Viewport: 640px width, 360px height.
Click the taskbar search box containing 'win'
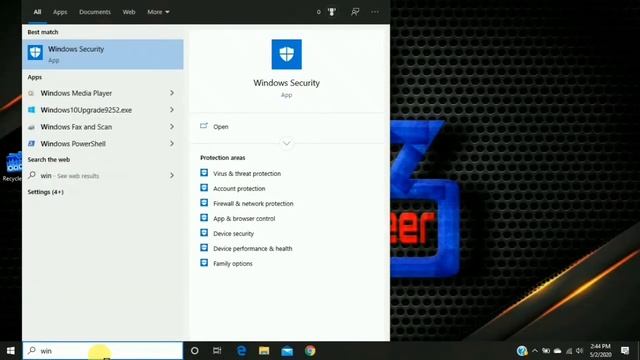pos(103,351)
